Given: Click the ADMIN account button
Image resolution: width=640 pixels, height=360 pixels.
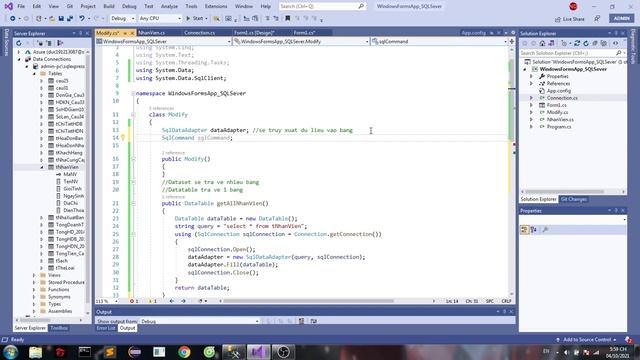Looking at the screenshot, I should [621, 18].
